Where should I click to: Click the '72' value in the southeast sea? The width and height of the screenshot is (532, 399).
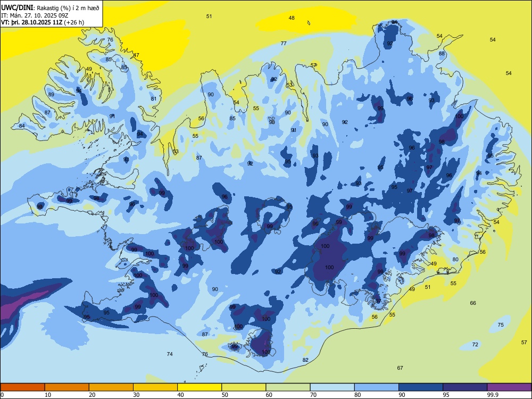(475, 345)
